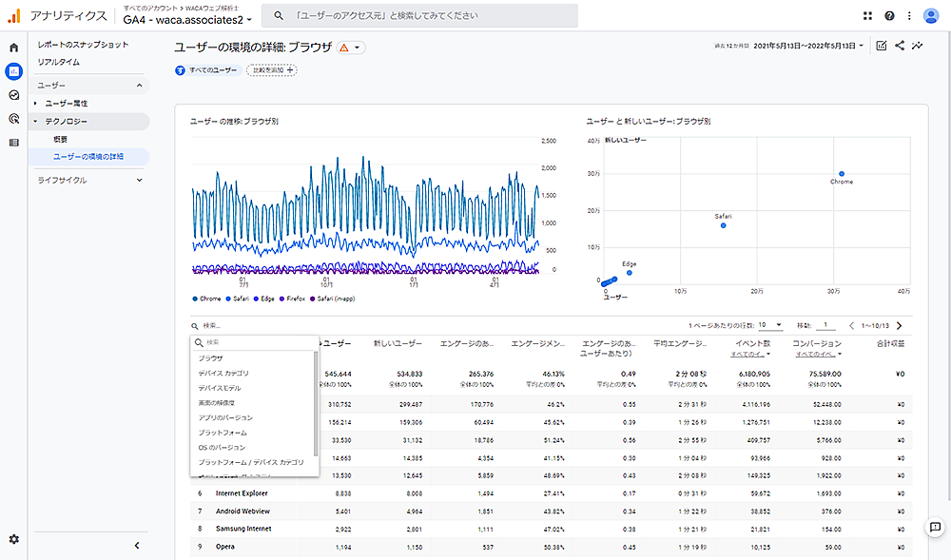Click the 比較を追加 button
The image size is (951, 560).
tap(272, 70)
